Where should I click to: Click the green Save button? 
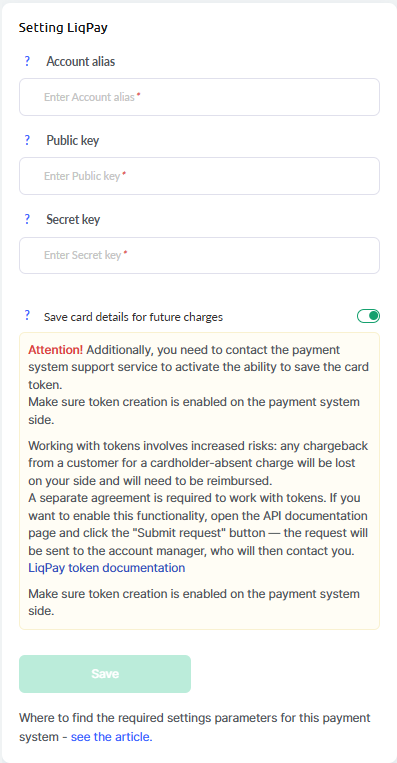tap(105, 673)
